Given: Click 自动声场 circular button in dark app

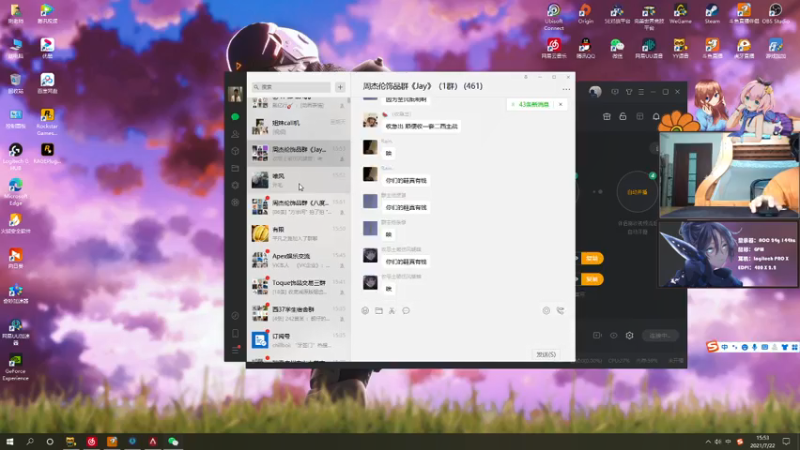Looking at the screenshot, I should 637,192.
